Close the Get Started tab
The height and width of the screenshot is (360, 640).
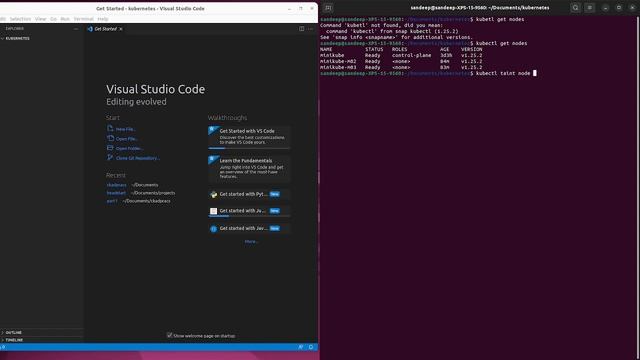click(x=121, y=29)
